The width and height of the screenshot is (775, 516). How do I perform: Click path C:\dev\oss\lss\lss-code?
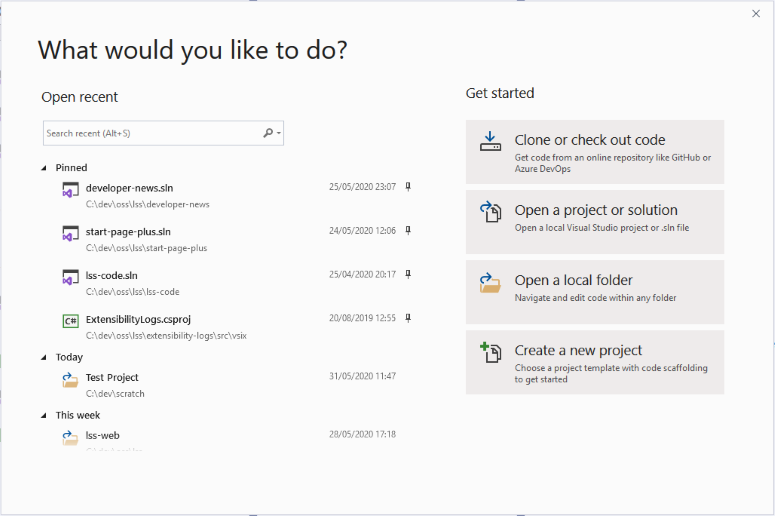tap(132, 292)
